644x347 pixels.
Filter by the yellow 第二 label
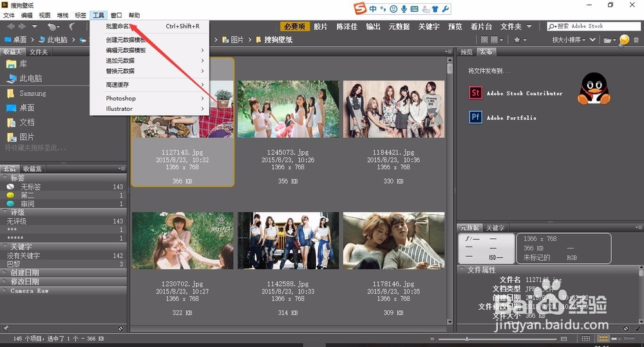(x=64, y=196)
